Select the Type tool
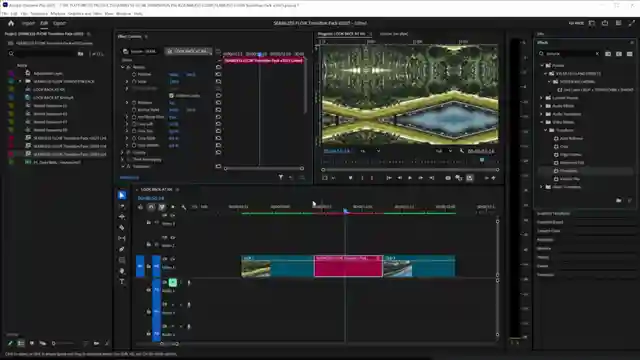 coord(122,282)
